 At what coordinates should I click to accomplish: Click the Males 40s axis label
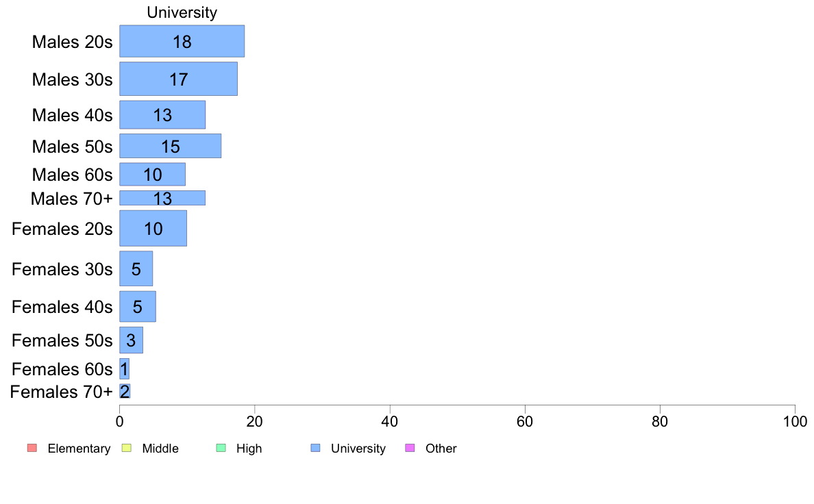72,115
